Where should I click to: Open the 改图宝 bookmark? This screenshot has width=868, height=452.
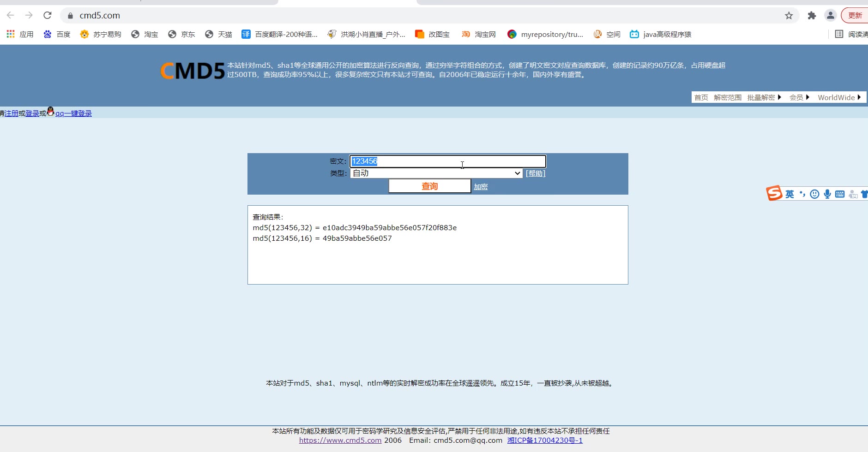click(432, 34)
